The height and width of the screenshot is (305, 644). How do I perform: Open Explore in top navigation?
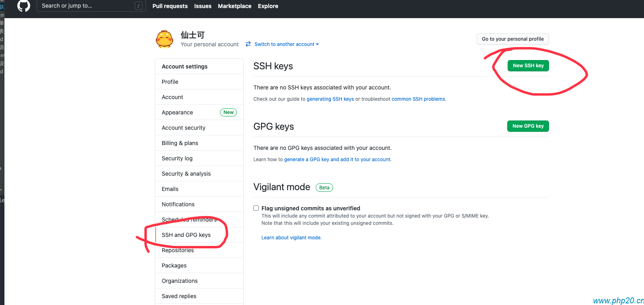pyautogui.click(x=268, y=6)
